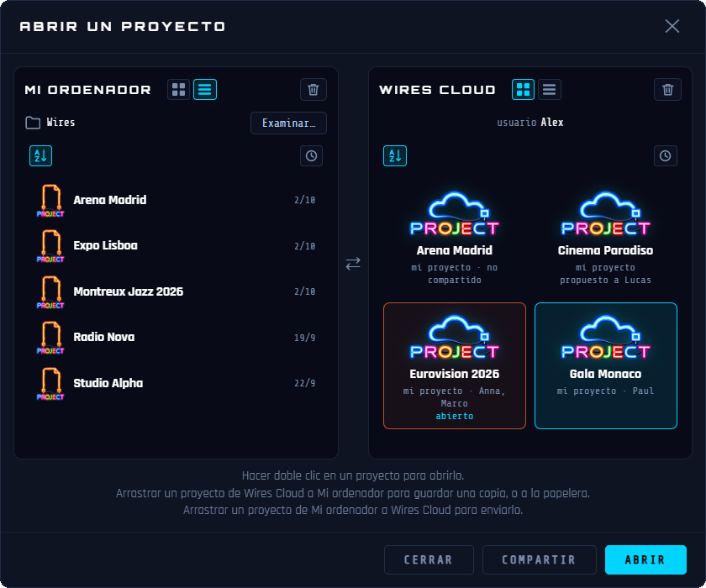Image resolution: width=706 pixels, height=588 pixels.
Task: Click the Arena Madrid name in local list
Action: pyautogui.click(x=110, y=200)
